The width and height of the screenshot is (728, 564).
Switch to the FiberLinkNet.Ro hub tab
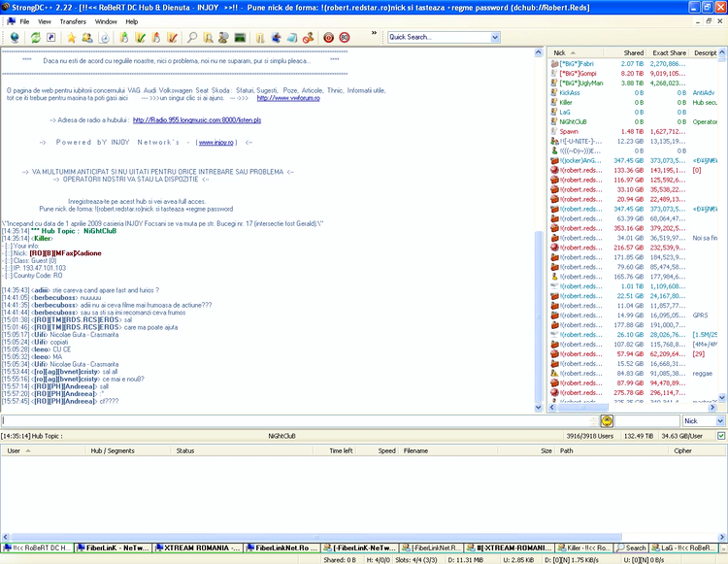[281, 548]
